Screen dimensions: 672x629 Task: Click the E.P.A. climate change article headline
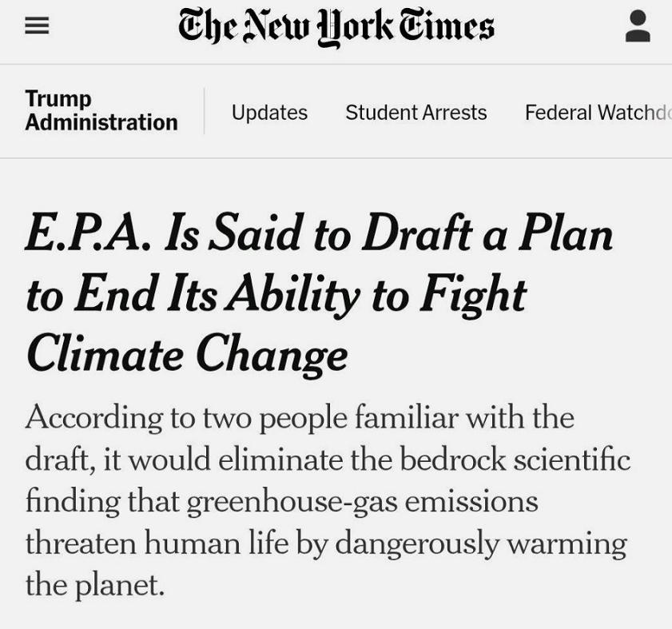320,295
